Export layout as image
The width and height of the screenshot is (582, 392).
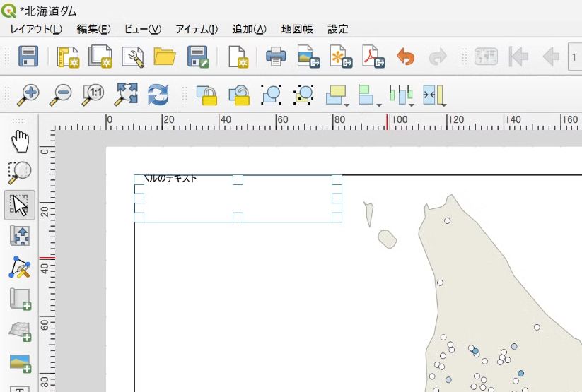(308, 57)
